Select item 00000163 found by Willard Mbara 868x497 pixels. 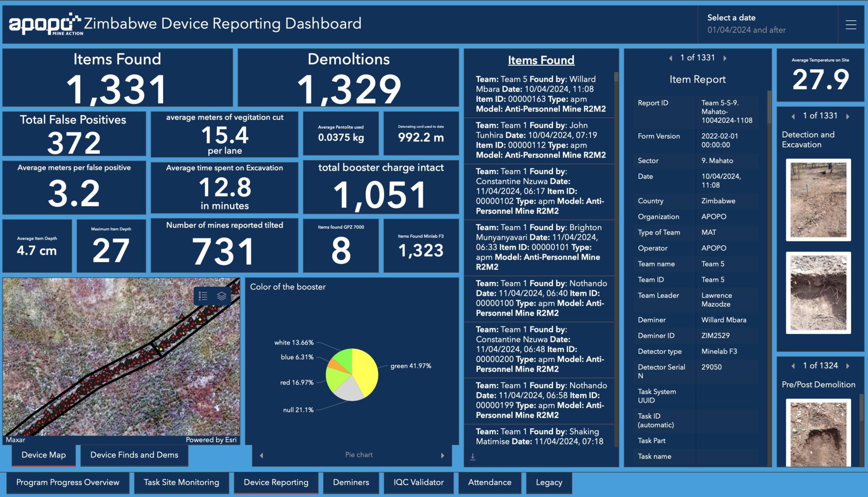(x=539, y=94)
